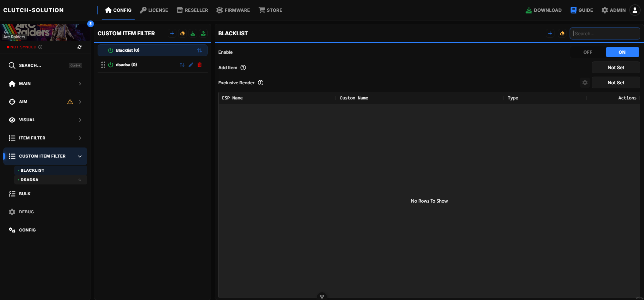Click eraser icon in Blacklist panel header
Viewport: 644px width, 300px height.
[x=562, y=33]
